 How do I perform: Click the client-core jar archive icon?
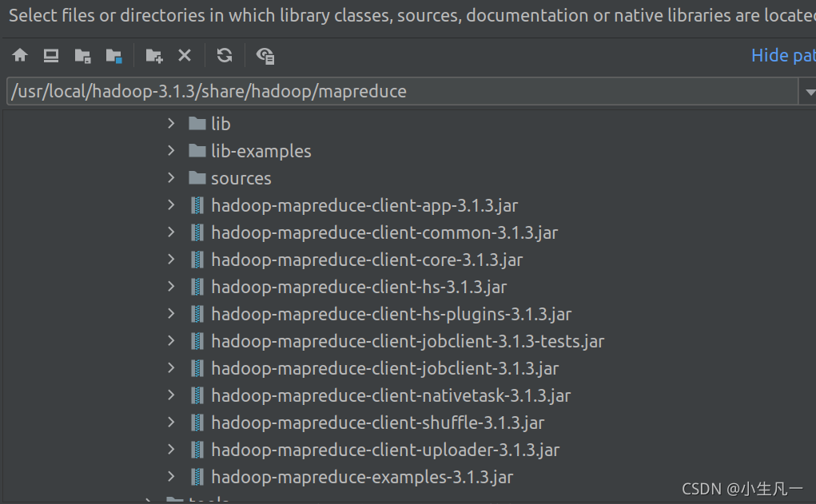(x=197, y=260)
